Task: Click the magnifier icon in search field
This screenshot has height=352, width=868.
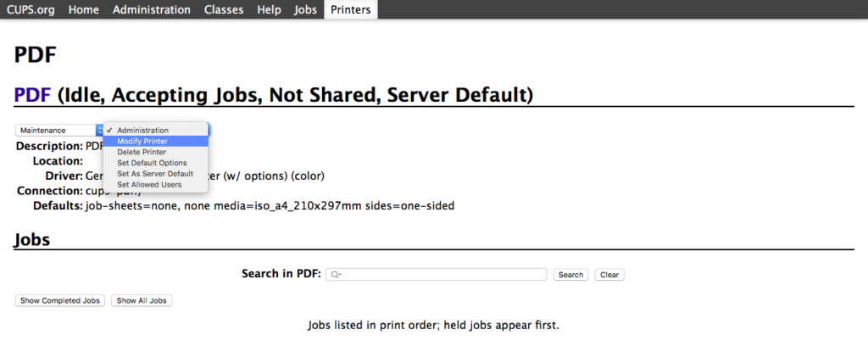Action: 336,275
